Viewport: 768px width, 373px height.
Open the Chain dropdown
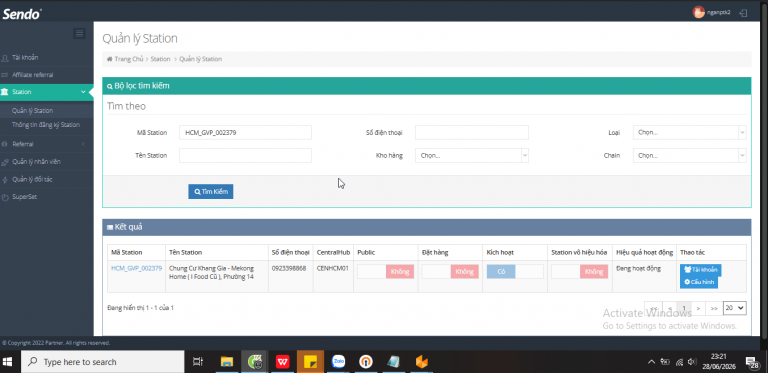pyautogui.click(x=690, y=156)
